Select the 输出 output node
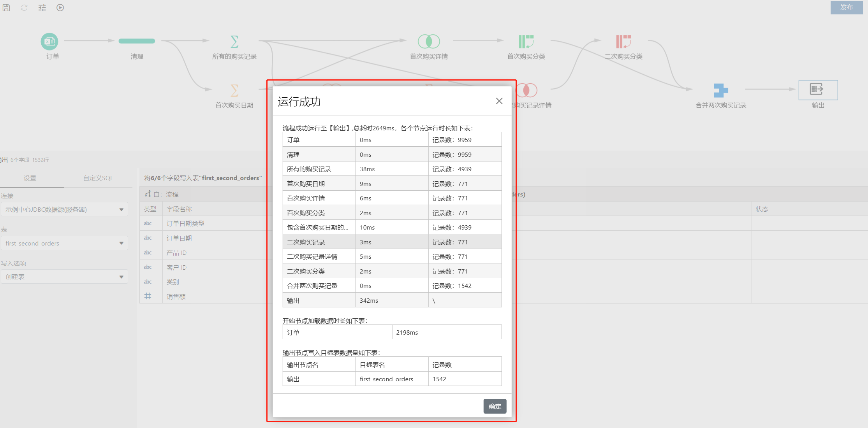Screen dimensions: 868x428 tap(818, 89)
